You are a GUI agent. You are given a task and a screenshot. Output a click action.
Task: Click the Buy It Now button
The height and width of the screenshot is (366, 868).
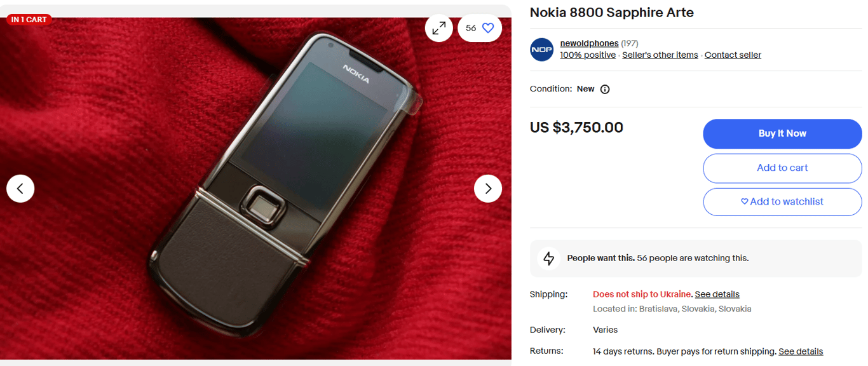(782, 133)
